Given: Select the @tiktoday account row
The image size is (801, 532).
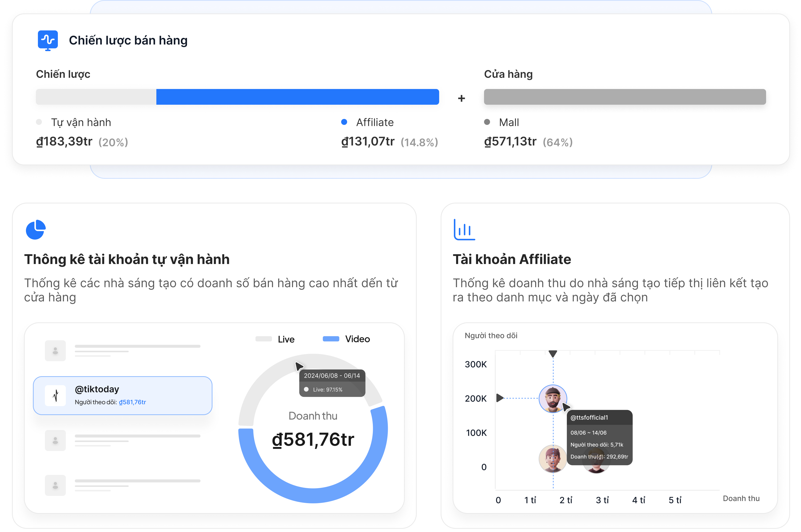Looking at the screenshot, I should click(122, 395).
